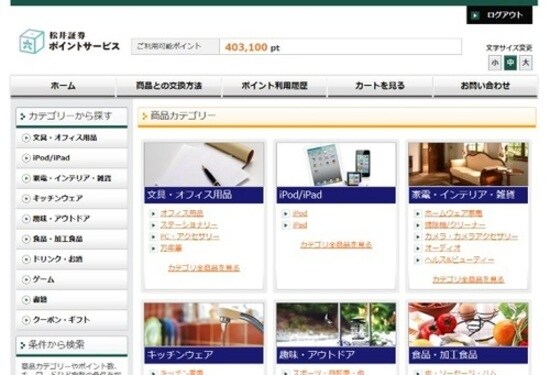Select iPod/iPad in the sidebar
Viewport: 550px width, 375px height.
click(x=72, y=158)
